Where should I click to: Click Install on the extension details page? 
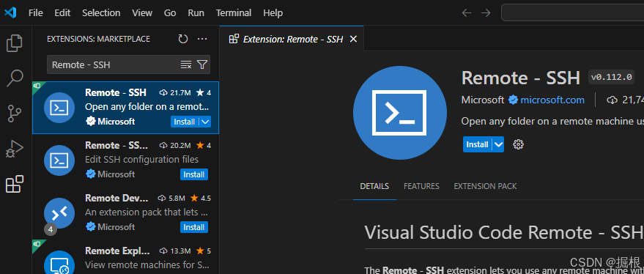[477, 144]
